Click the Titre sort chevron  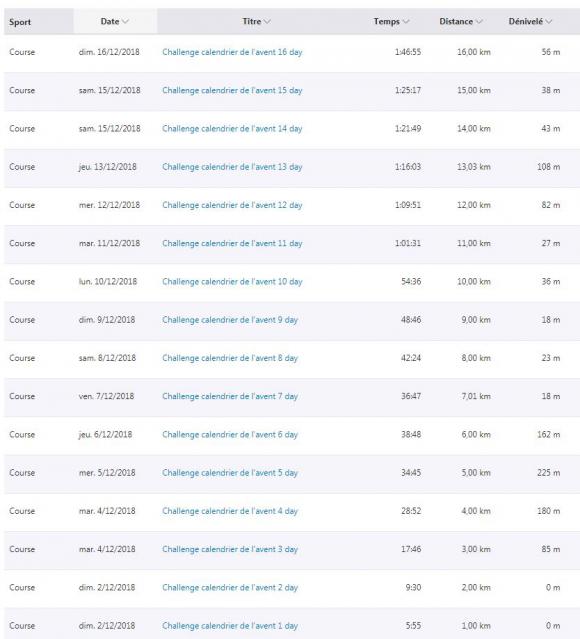click(x=267, y=22)
